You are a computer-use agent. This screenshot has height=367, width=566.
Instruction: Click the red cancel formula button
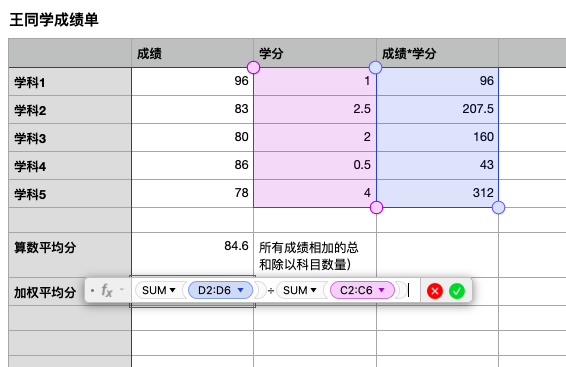coord(435,290)
